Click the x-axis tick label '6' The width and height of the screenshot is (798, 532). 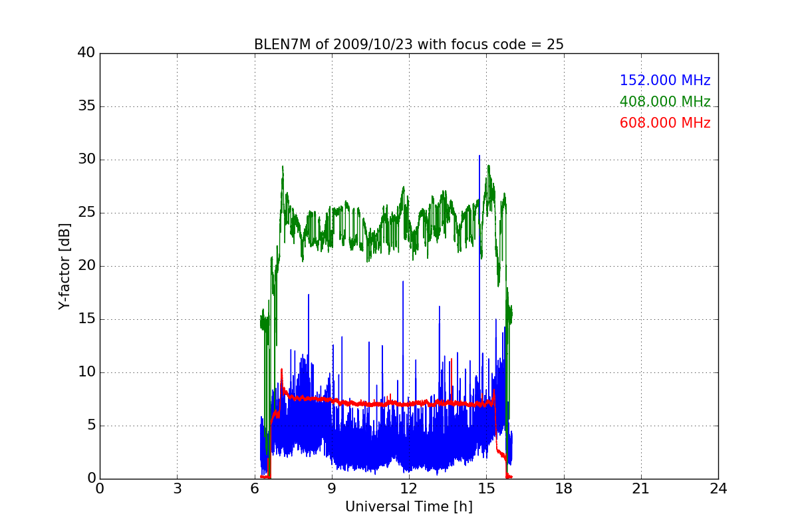pos(255,489)
